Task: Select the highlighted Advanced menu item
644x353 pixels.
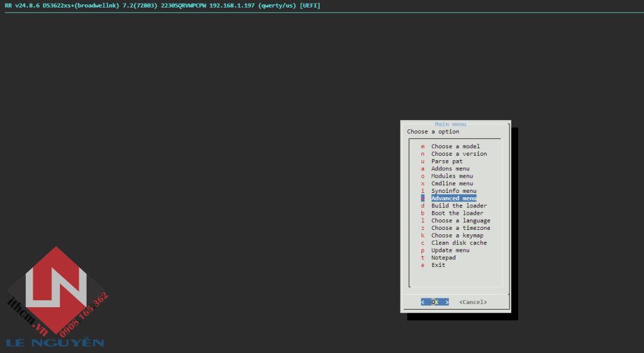Action: coord(453,198)
